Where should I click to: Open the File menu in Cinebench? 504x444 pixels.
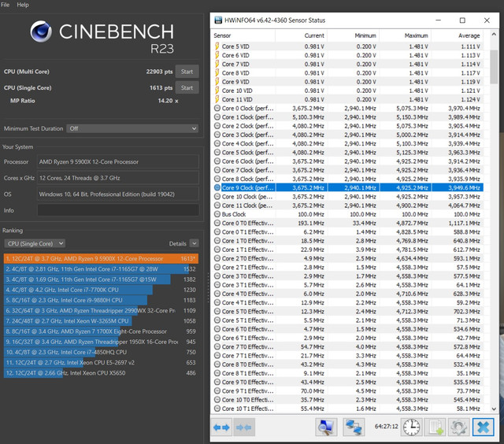(x=8, y=5)
